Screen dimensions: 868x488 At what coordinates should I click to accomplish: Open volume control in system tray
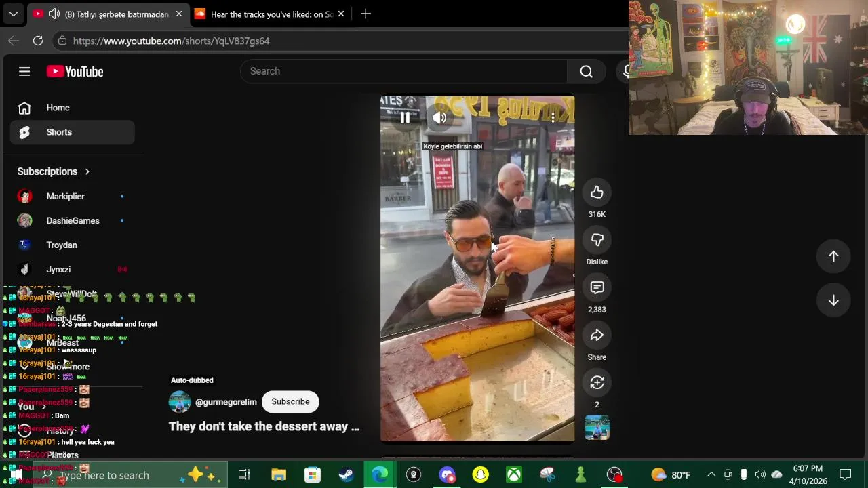coord(760,475)
